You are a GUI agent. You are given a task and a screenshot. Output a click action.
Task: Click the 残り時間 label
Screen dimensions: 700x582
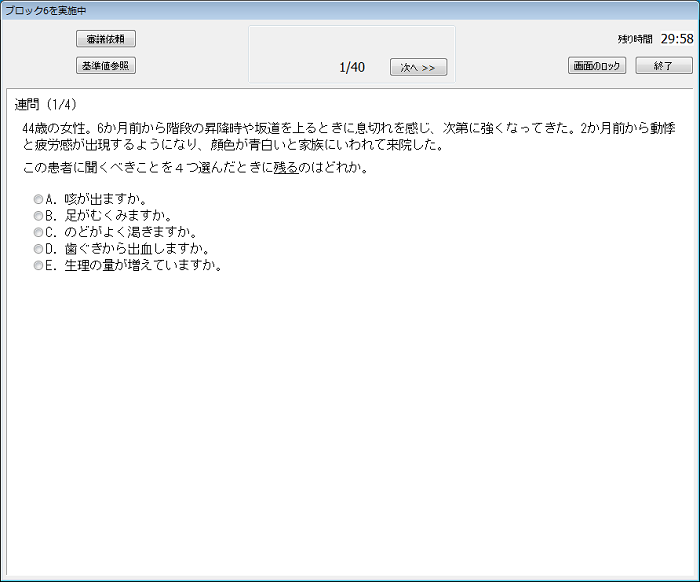click(635, 39)
